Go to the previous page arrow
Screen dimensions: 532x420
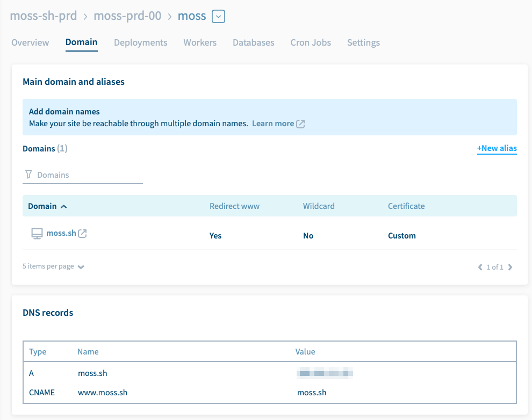pos(480,267)
